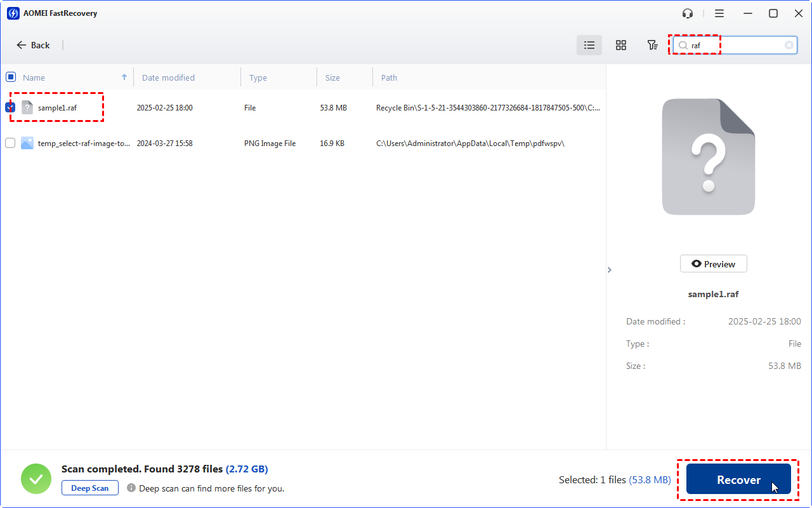
Task: Open the hamburger main menu
Action: (719, 13)
